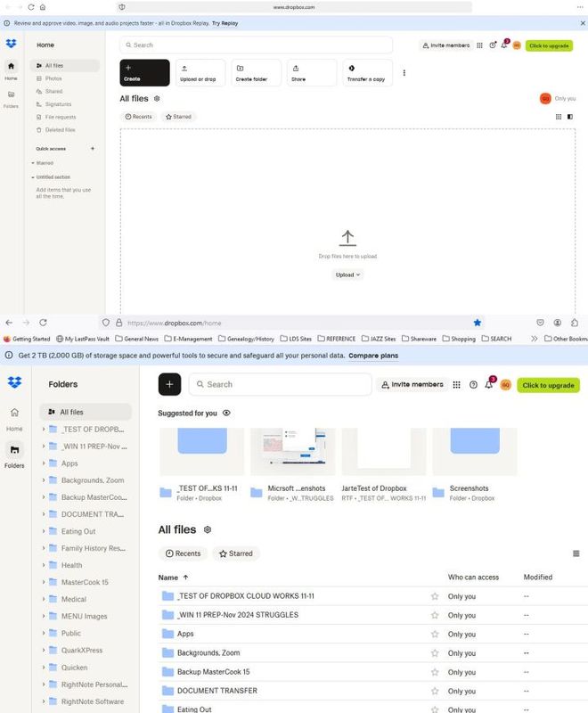Open Upload dropdown in drop zone
The image size is (588, 713).
(347, 275)
